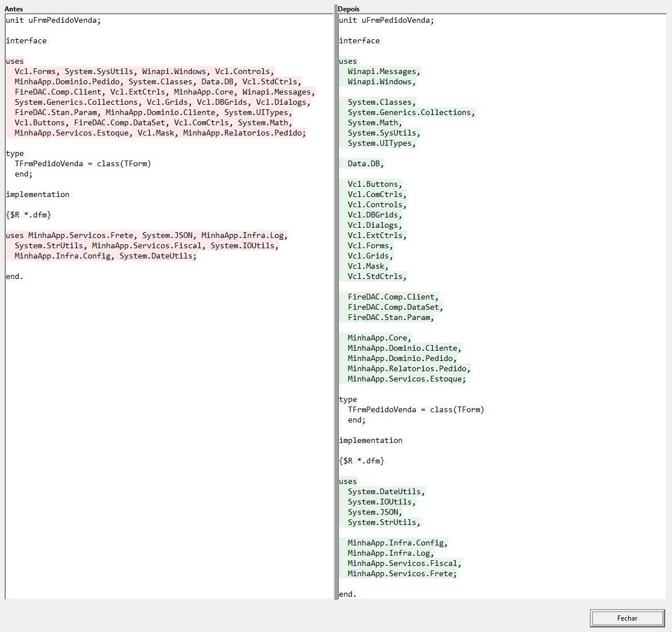672x632 pixels.
Task: Click "end." at bottom of Antes code
Action: pyautogui.click(x=15, y=277)
